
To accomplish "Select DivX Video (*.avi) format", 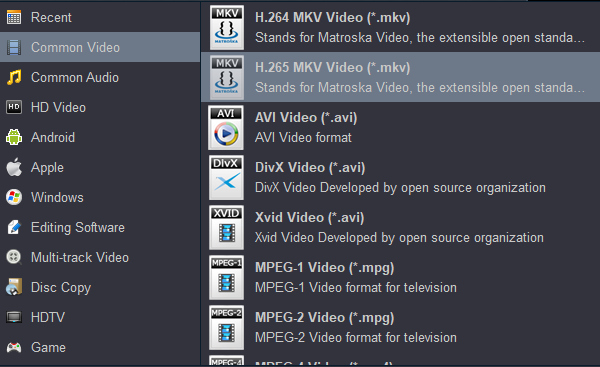I will pos(400,177).
